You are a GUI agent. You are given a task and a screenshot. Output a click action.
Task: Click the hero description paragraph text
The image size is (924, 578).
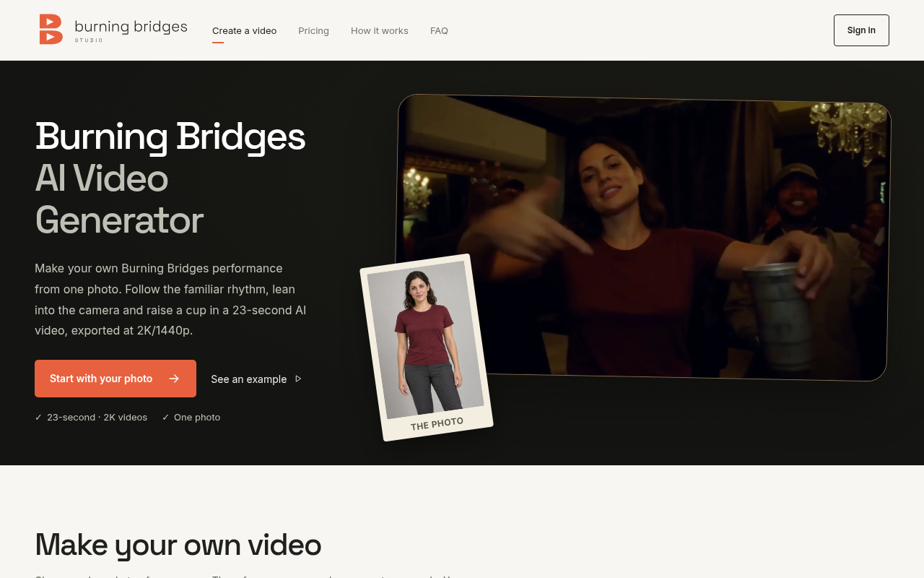[170, 299]
